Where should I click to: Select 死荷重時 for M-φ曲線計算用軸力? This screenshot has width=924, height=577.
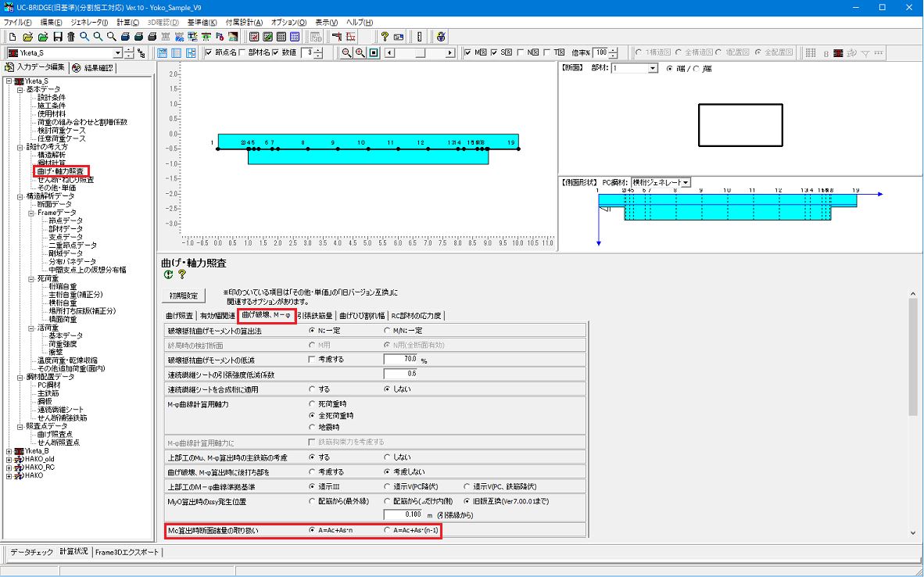[313, 404]
